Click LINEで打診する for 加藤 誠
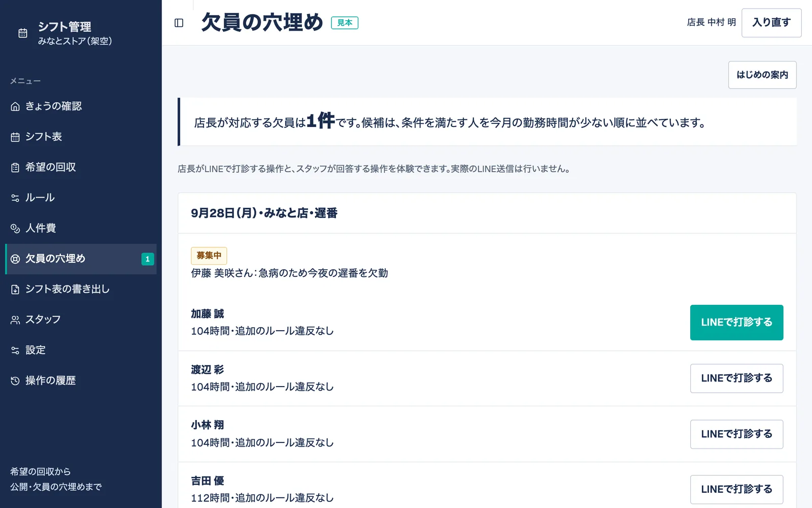The image size is (812, 508). 736,323
